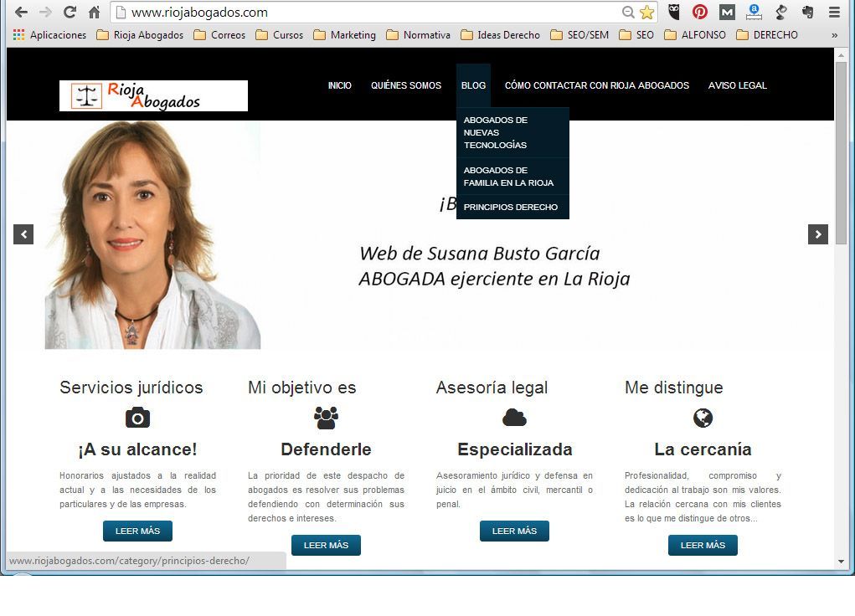Click the page vertical scrollbar thumb
The width and height of the screenshot is (855, 616).
click(x=842, y=152)
